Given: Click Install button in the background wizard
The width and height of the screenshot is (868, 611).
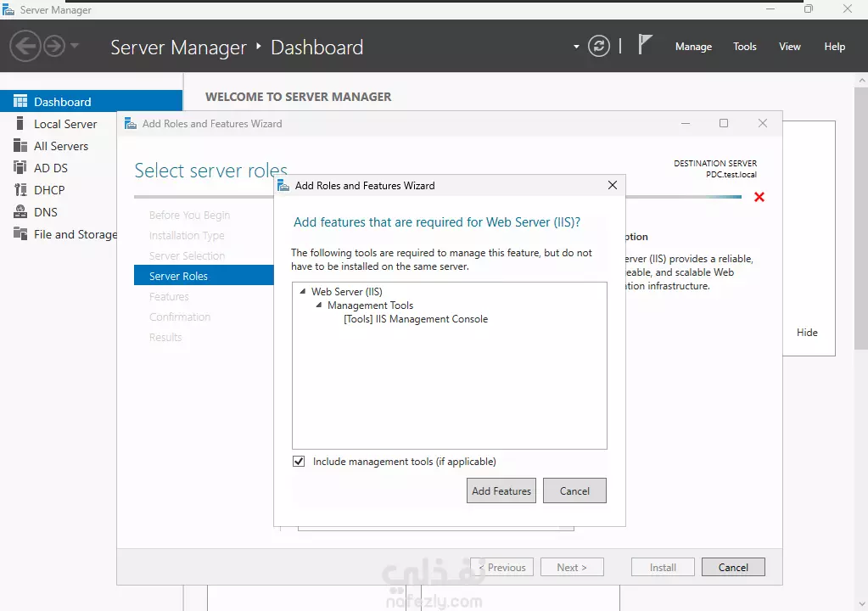Looking at the screenshot, I should point(663,567).
